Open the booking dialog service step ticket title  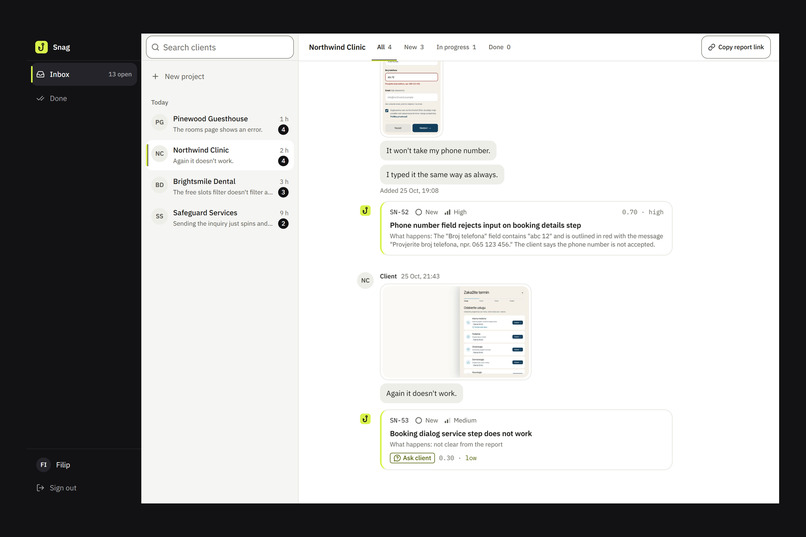point(461,433)
